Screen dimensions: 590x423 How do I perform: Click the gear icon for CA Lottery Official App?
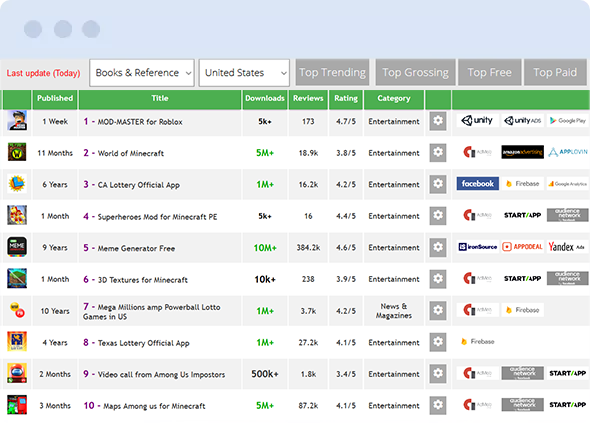click(438, 184)
